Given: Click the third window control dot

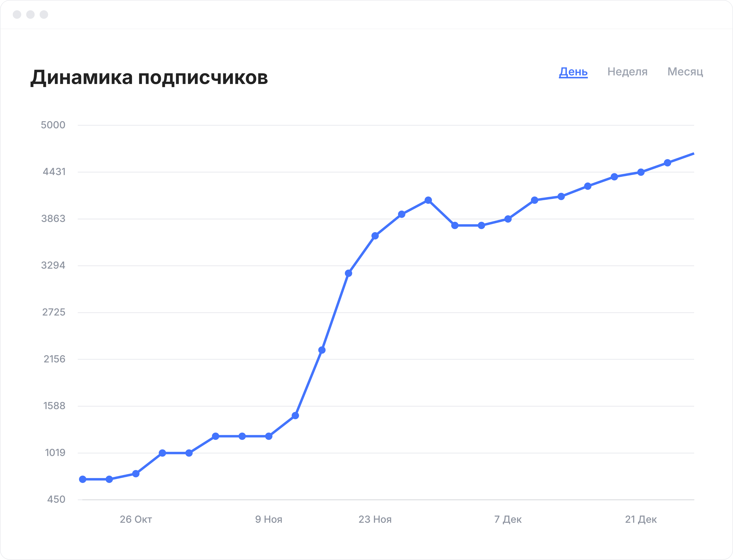Looking at the screenshot, I should pyautogui.click(x=44, y=15).
